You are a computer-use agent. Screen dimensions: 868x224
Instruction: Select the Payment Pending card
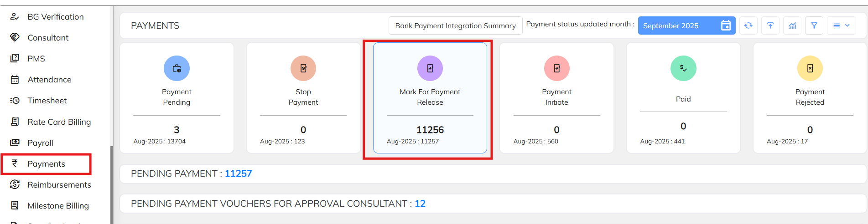(177, 97)
